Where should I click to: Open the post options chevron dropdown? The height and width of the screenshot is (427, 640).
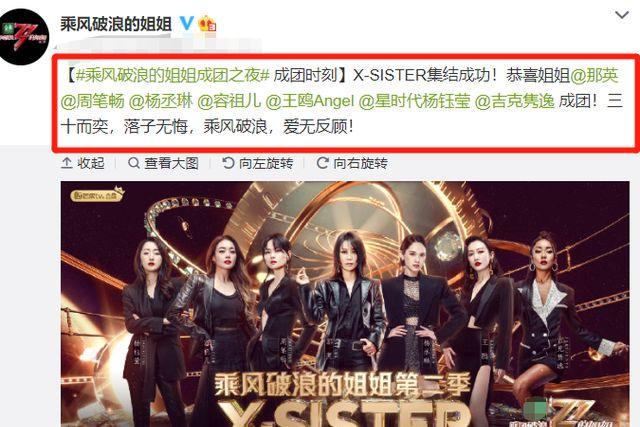621,16
